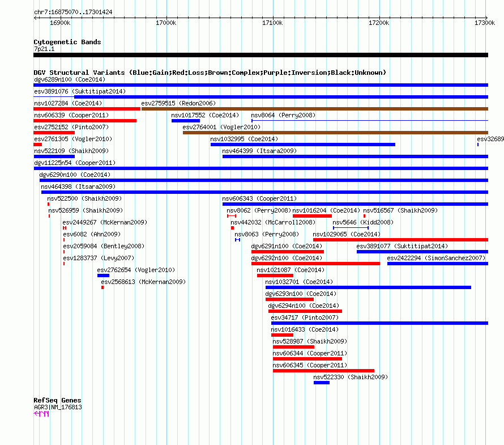The height and width of the screenshot is (445, 504).
Task: Click the blue bar under esv2762654
Action: [x=103, y=276]
